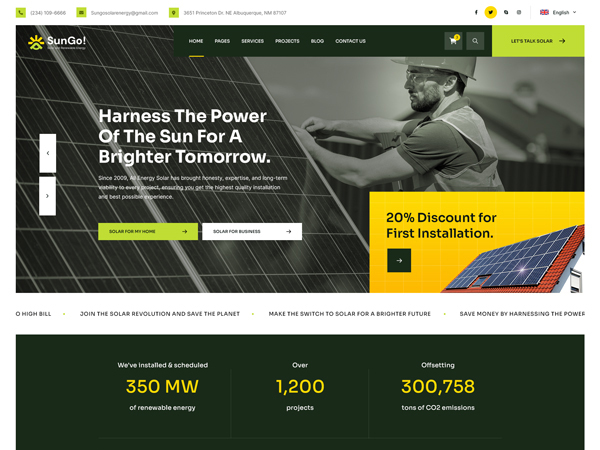600x450 pixels.
Task: Click Solar For Business button
Action: point(252,232)
